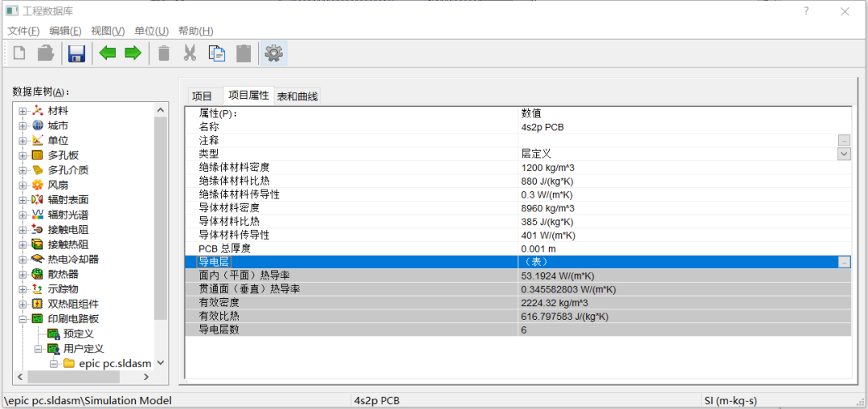Click the New document toolbar icon
This screenshot has height=409, width=868.
pos(19,53)
